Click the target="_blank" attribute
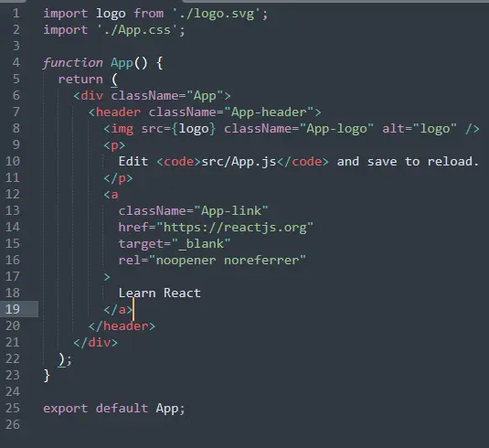The image size is (489, 448). click(x=175, y=244)
